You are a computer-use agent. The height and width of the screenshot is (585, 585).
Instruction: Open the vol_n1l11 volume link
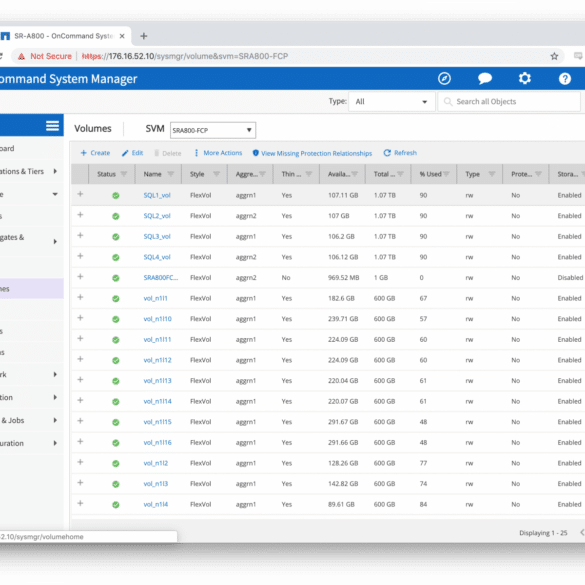(157, 340)
